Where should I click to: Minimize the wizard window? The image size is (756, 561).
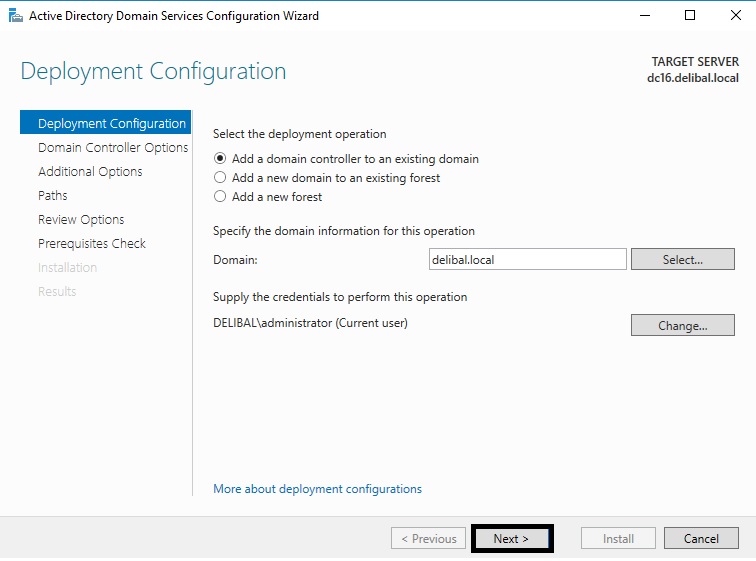click(x=643, y=15)
